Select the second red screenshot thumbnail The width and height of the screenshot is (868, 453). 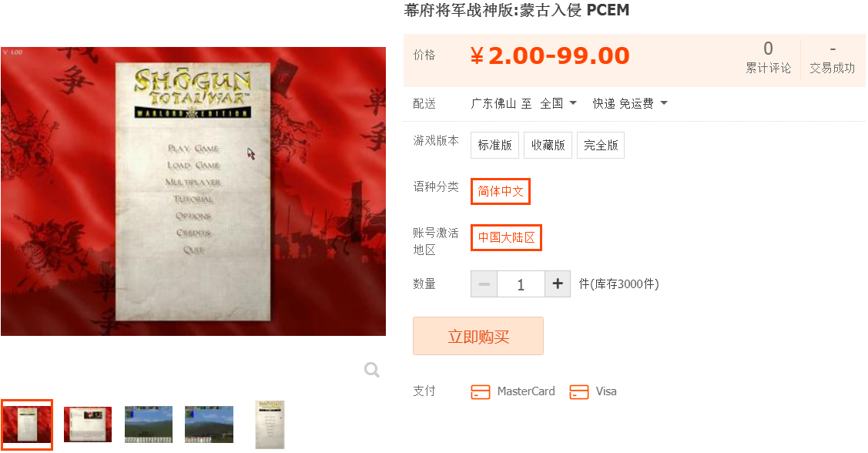click(88, 424)
